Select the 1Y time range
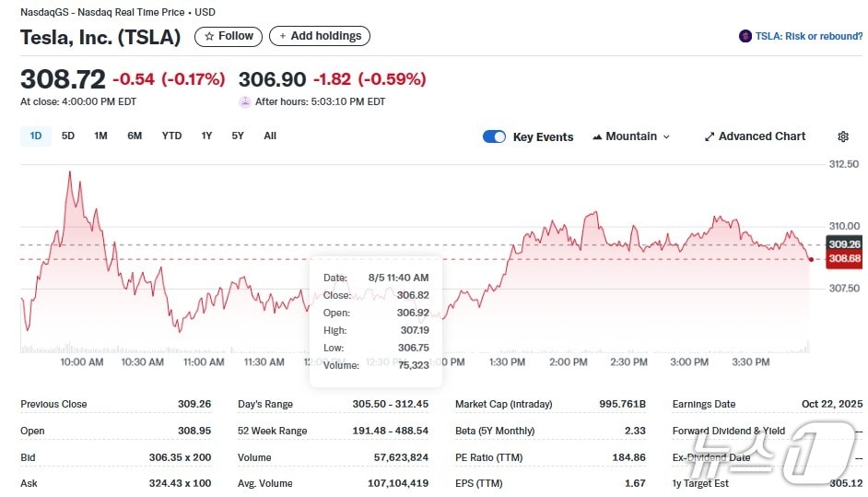 (x=206, y=136)
